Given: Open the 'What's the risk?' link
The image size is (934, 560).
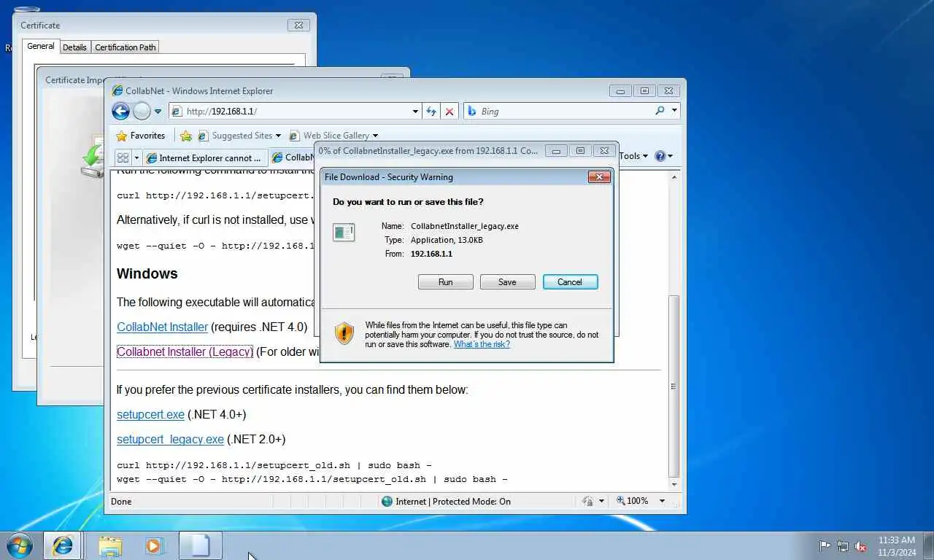Looking at the screenshot, I should click(482, 344).
